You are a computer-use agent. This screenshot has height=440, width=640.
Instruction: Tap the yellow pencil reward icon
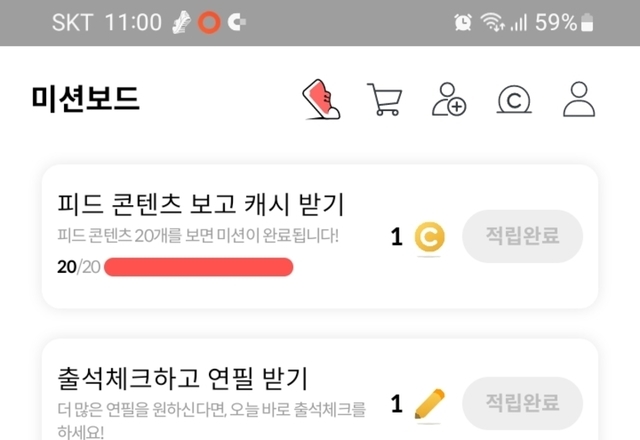click(x=430, y=404)
